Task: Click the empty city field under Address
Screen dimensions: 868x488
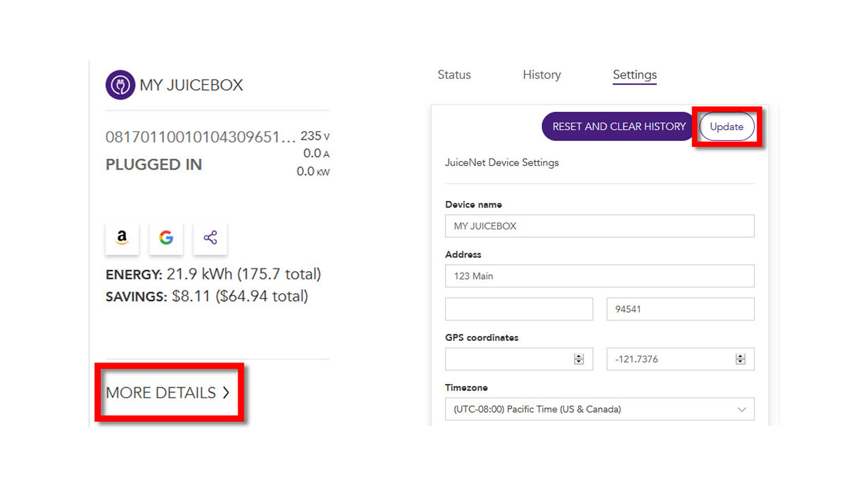Action: [x=519, y=309]
